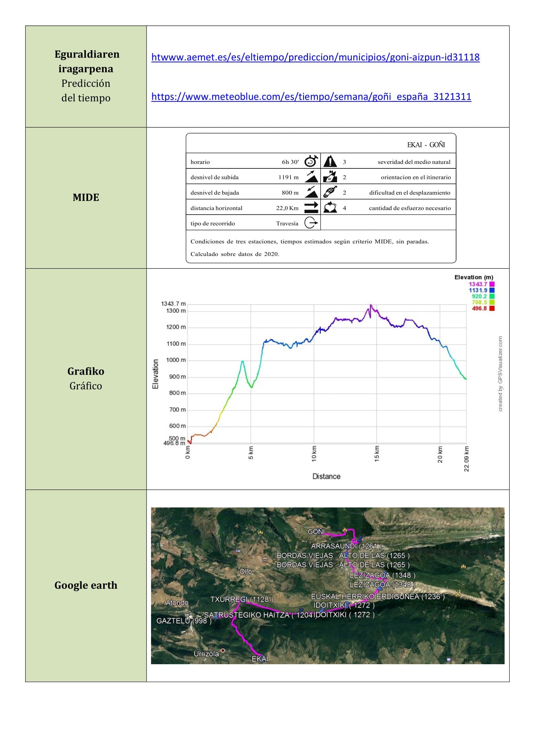
Task: Click the elevation peak on the chart
Action: tap(371, 305)
